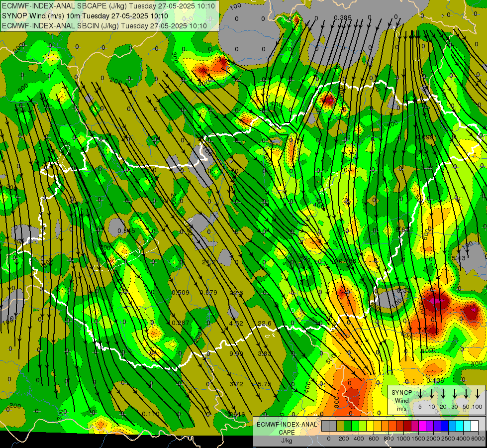Screen dimensions: 487x448
Task: Click the 'ECMWF-INDEX-ANAL SBCAPE' title line
Action: pos(108,6)
